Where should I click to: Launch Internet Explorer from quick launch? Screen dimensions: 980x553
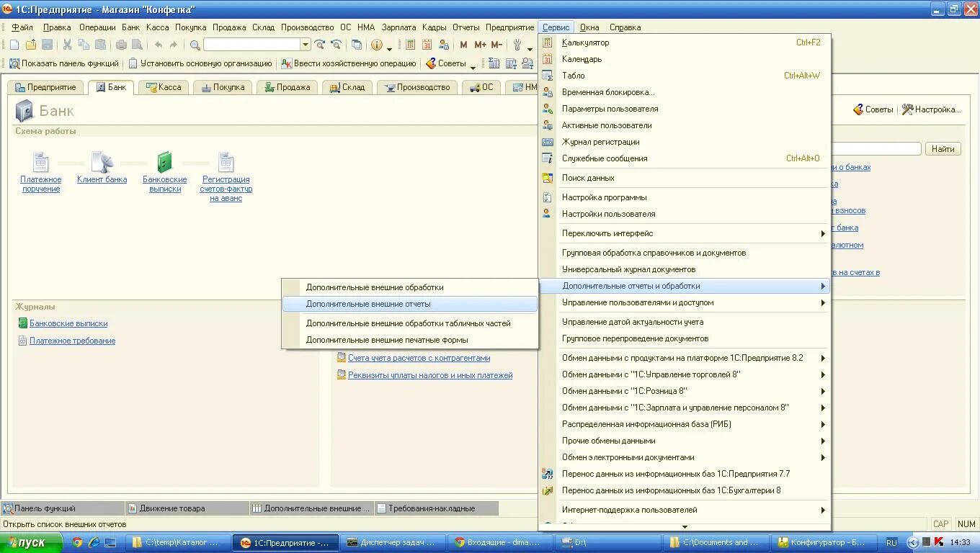[x=94, y=543]
